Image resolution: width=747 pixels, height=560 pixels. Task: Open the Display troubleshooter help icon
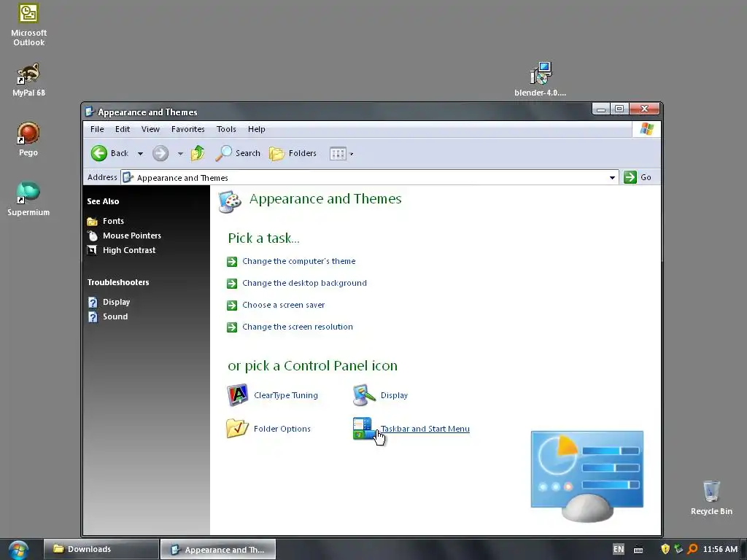[93, 302]
